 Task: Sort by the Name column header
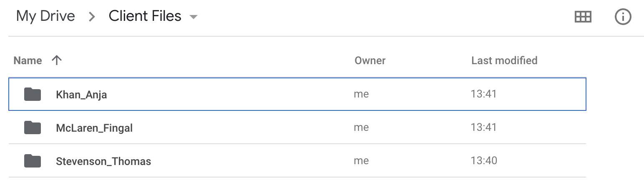28,61
